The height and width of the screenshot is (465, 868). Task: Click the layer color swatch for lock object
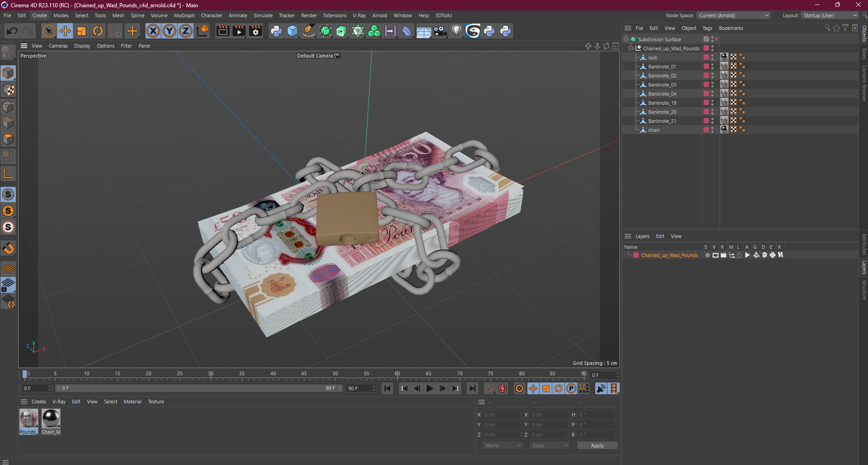[x=706, y=57]
